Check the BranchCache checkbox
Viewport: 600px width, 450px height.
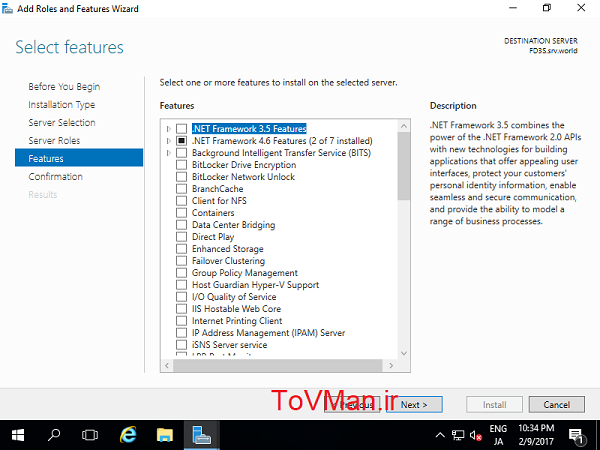point(181,189)
